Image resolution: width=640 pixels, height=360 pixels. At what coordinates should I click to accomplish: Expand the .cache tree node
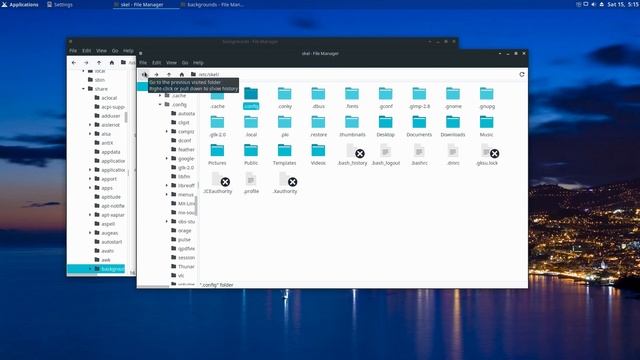(x=160, y=96)
